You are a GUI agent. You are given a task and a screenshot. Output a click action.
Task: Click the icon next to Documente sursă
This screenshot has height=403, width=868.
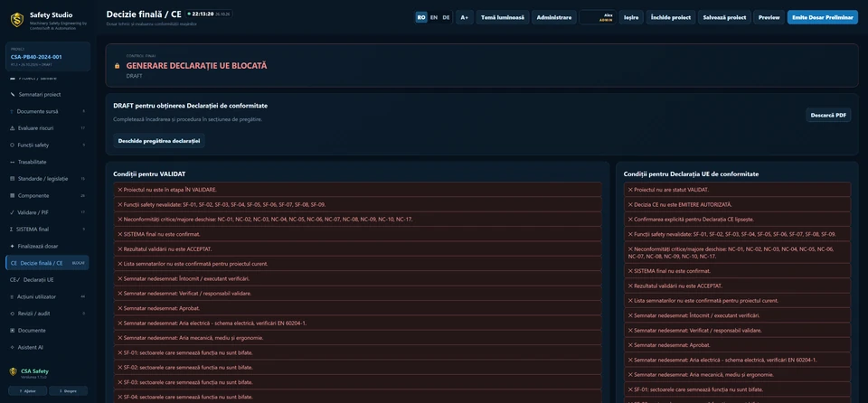coord(12,111)
